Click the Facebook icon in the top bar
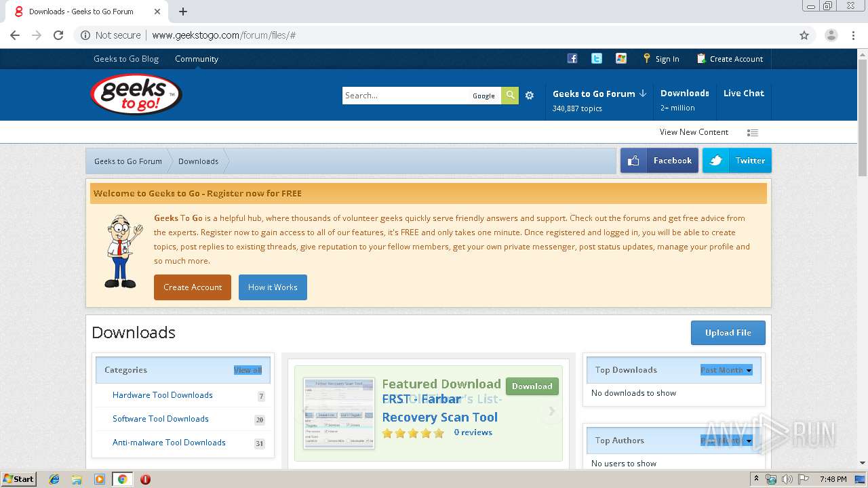 572,58
